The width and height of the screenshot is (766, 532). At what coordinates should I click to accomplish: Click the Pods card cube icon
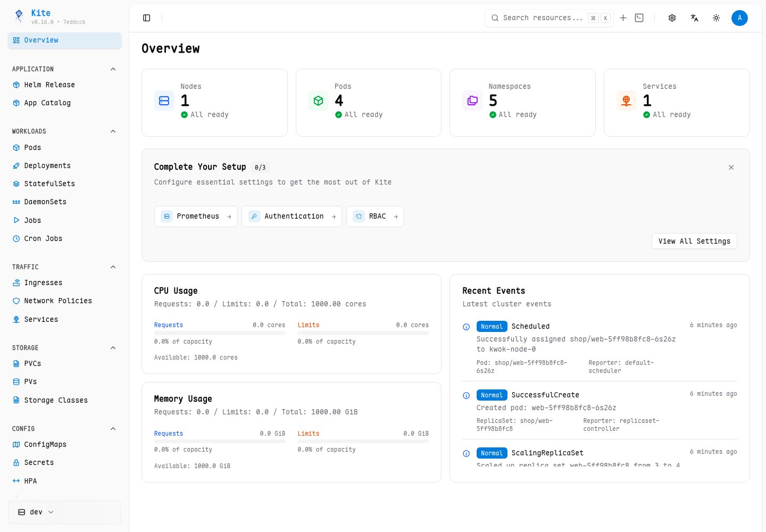[318, 101]
